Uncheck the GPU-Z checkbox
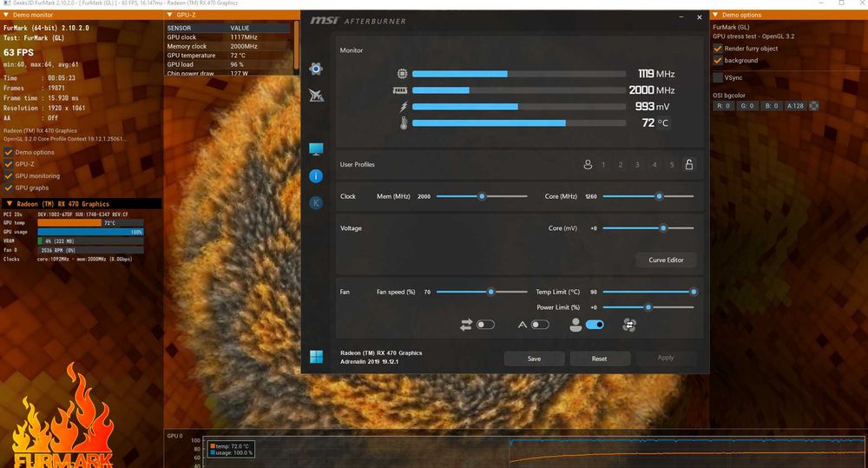This screenshot has height=468, width=868. coord(9,164)
